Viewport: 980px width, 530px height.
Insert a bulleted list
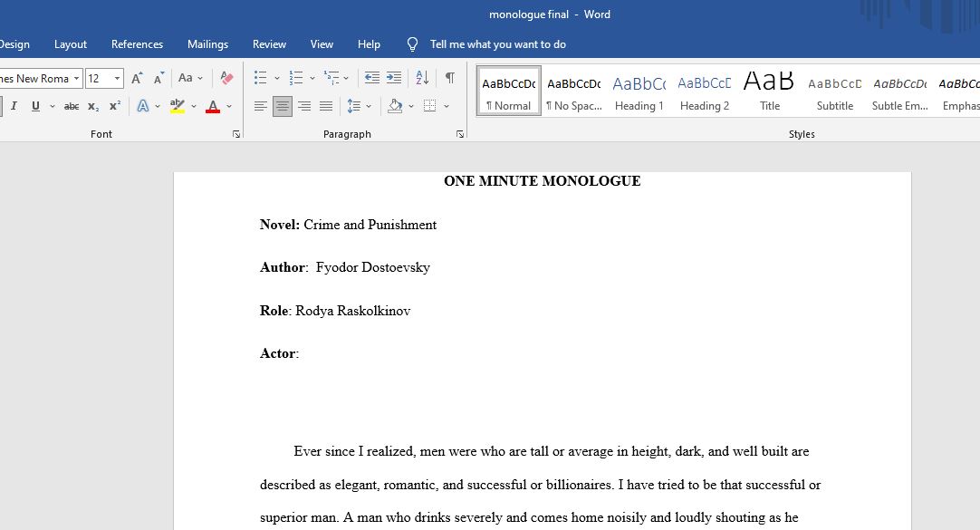pyautogui.click(x=261, y=78)
